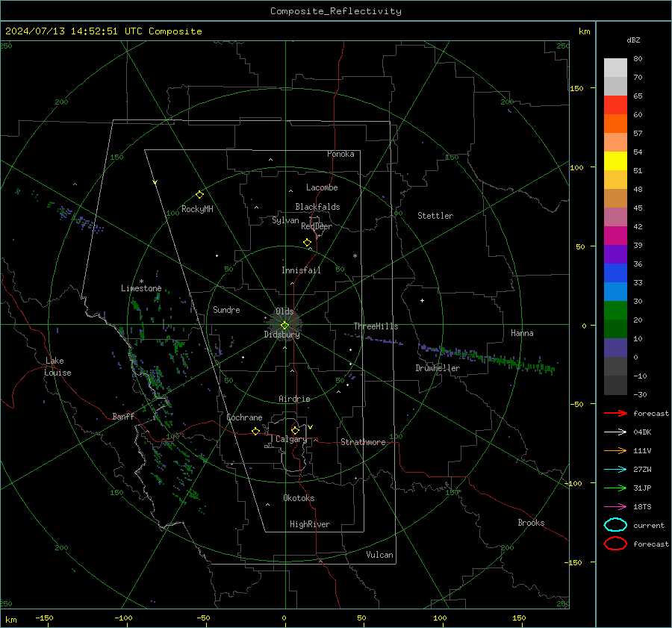Select the magenta dBZ color swatch
The height and width of the screenshot is (628, 672).
point(615,236)
